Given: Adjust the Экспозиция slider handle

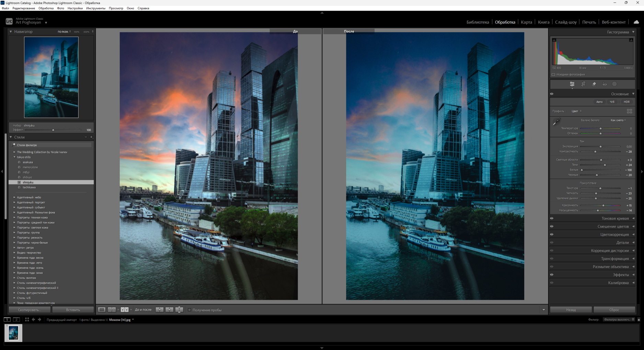Looking at the screenshot, I should pyautogui.click(x=600, y=147).
